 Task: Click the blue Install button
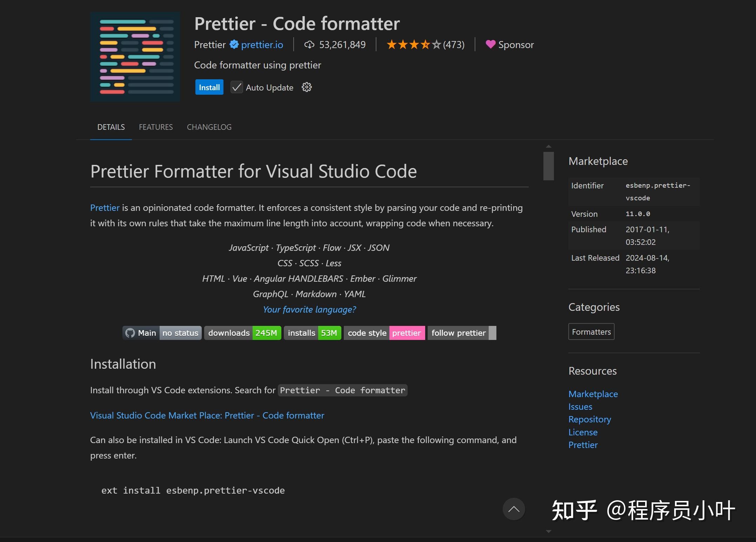209,87
